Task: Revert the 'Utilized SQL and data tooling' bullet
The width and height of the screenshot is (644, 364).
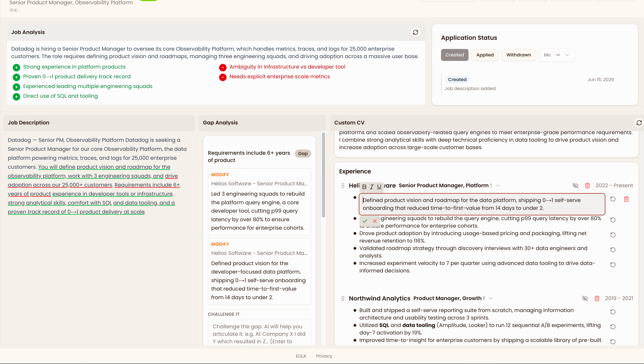Action: pyautogui.click(x=613, y=327)
